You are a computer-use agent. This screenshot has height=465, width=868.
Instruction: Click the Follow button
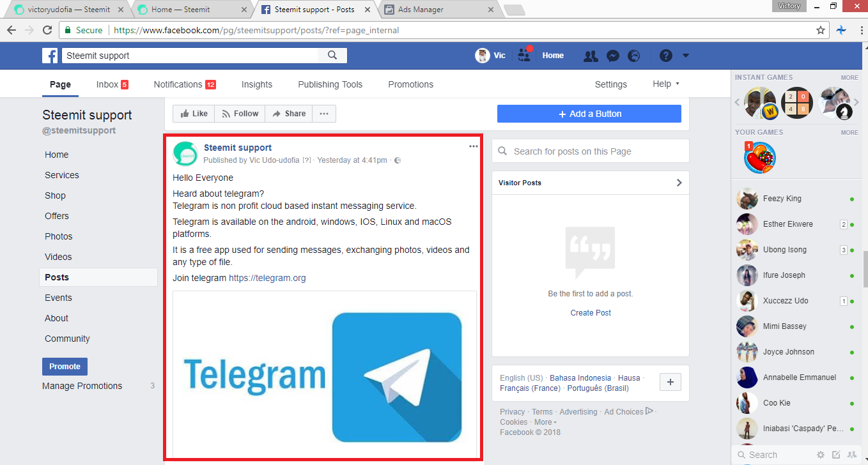click(x=240, y=114)
